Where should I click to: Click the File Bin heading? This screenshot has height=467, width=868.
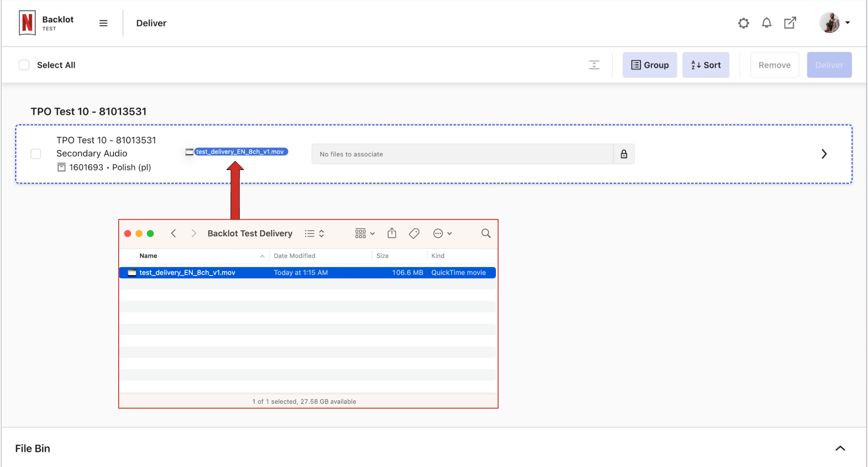[x=33, y=448]
